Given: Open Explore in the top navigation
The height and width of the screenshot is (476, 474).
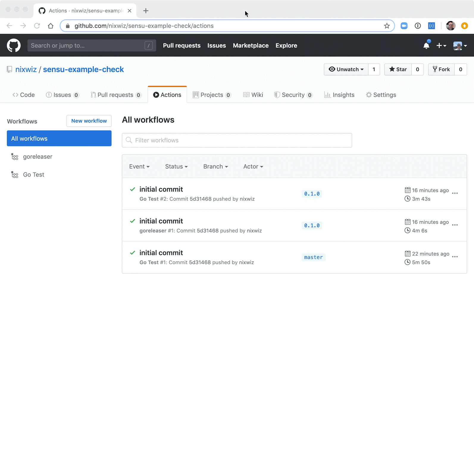Looking at the screenshot, I should pyautogui.click(x=286, y=46).
